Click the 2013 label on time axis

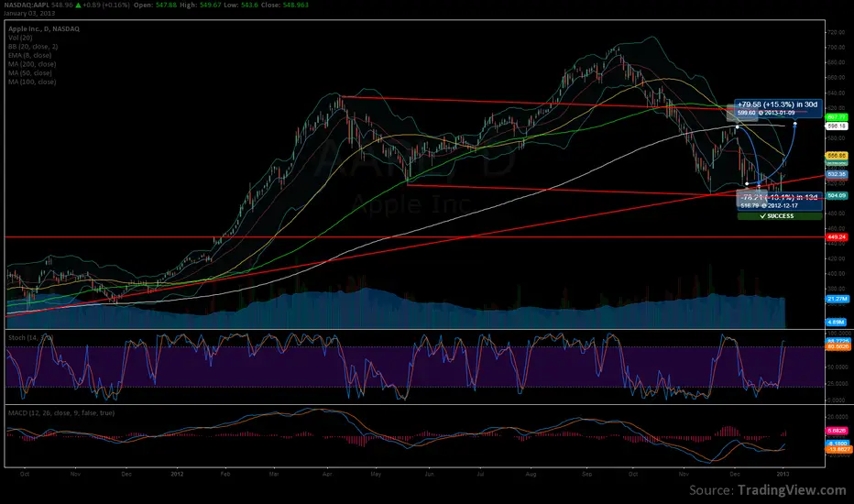[783, 474]
